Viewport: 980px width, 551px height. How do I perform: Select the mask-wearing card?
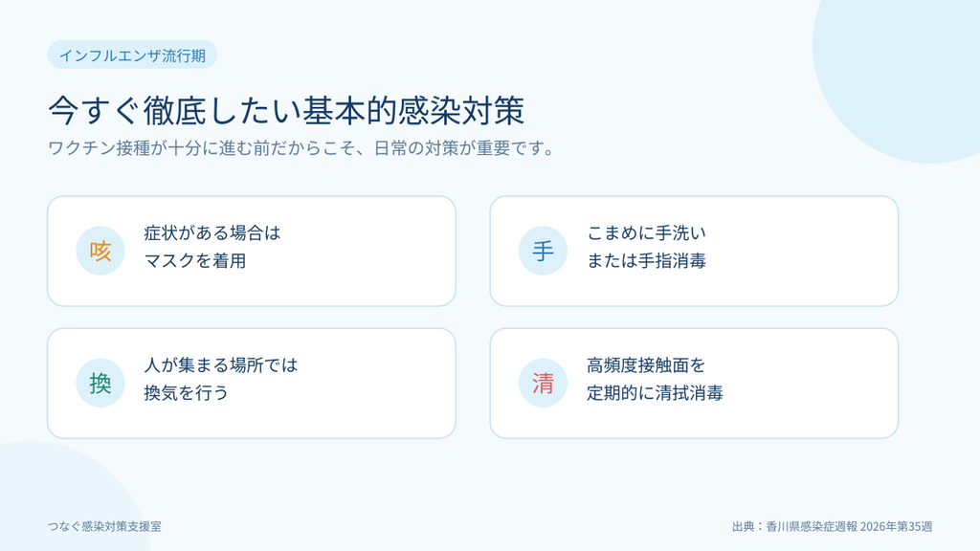(x=252, y=252)
